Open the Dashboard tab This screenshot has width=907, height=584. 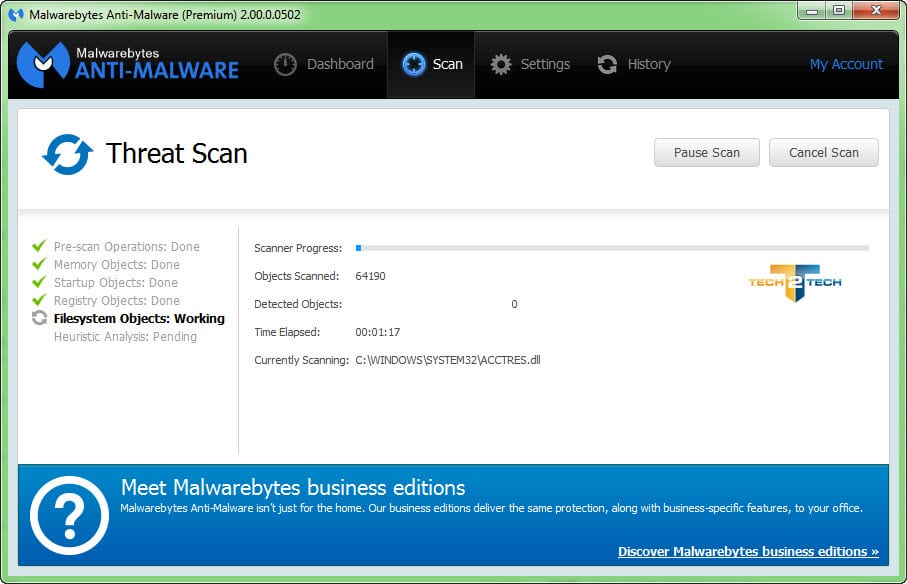(324, 64)
